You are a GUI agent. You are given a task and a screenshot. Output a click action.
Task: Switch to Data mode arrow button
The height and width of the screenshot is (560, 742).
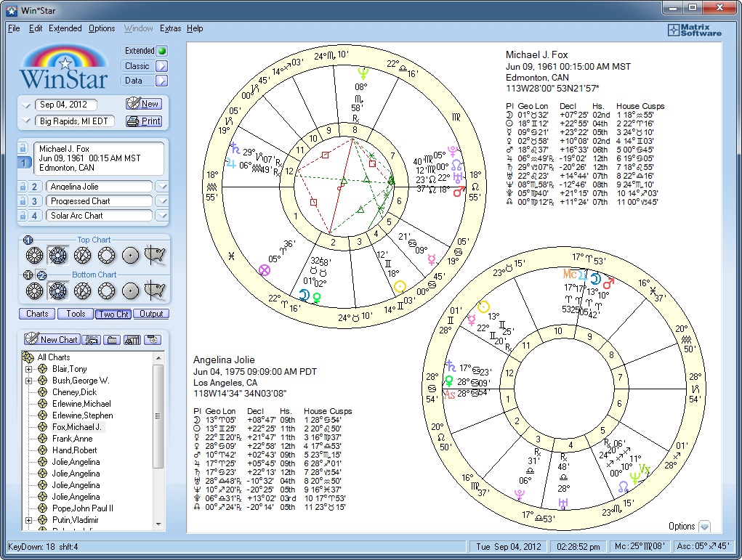pyautogui.click(x=162, y=81)
